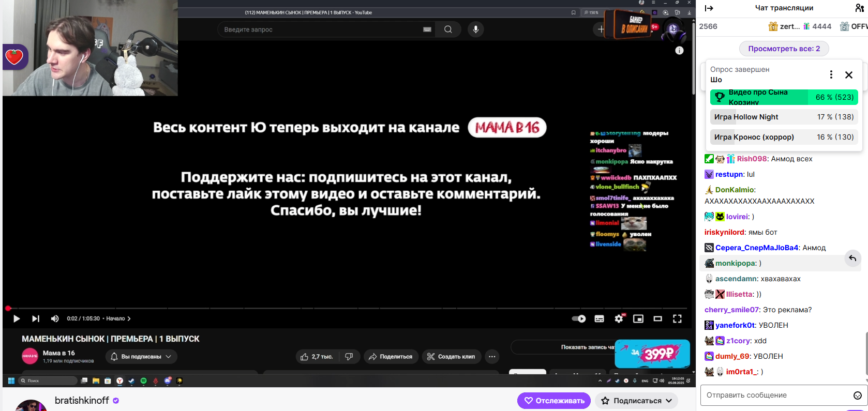This screenshot has width=868, height=411.
Task: Play the YouTube video
Action: (17, 318)
